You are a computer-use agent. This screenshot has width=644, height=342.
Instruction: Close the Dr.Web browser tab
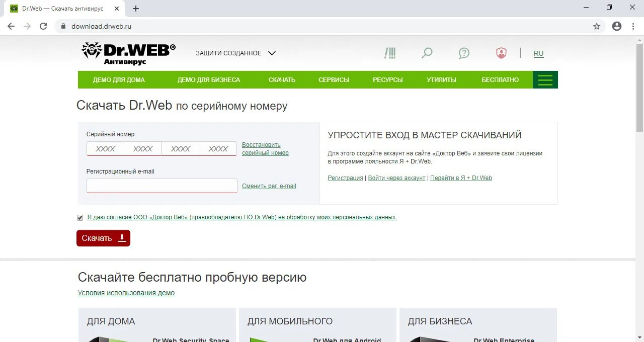(x=117, y=9)
